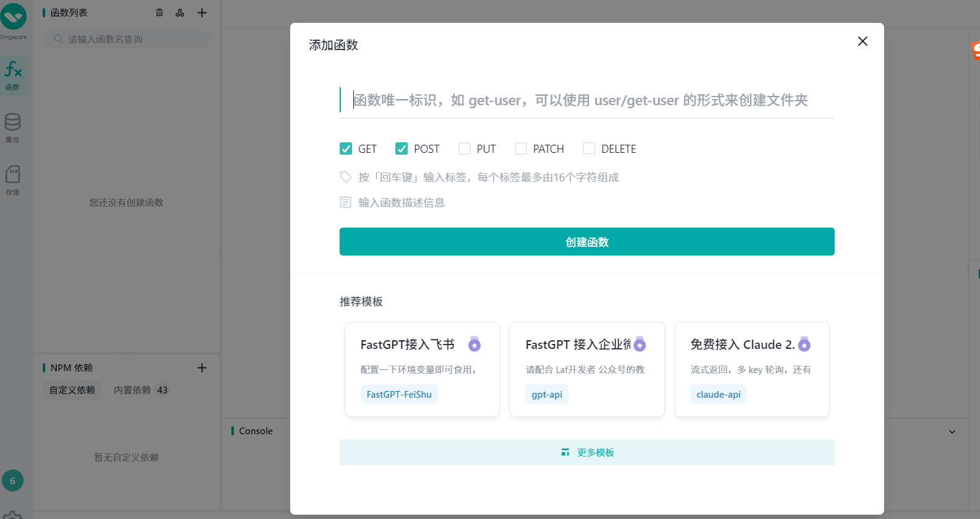The height and width of the screenshot is (519, 980).
Task: Open the 函数 sidebar section
Action: [x=14, y=76]
